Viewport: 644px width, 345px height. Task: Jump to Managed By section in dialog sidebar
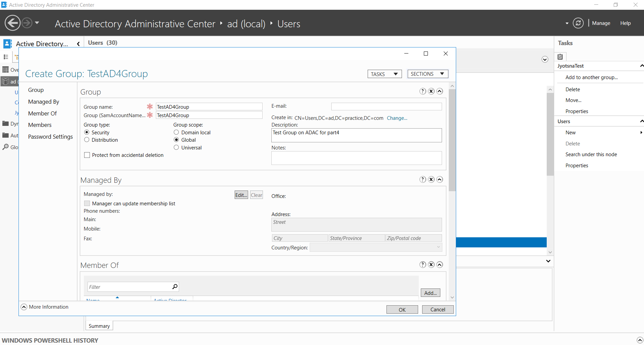43,102
